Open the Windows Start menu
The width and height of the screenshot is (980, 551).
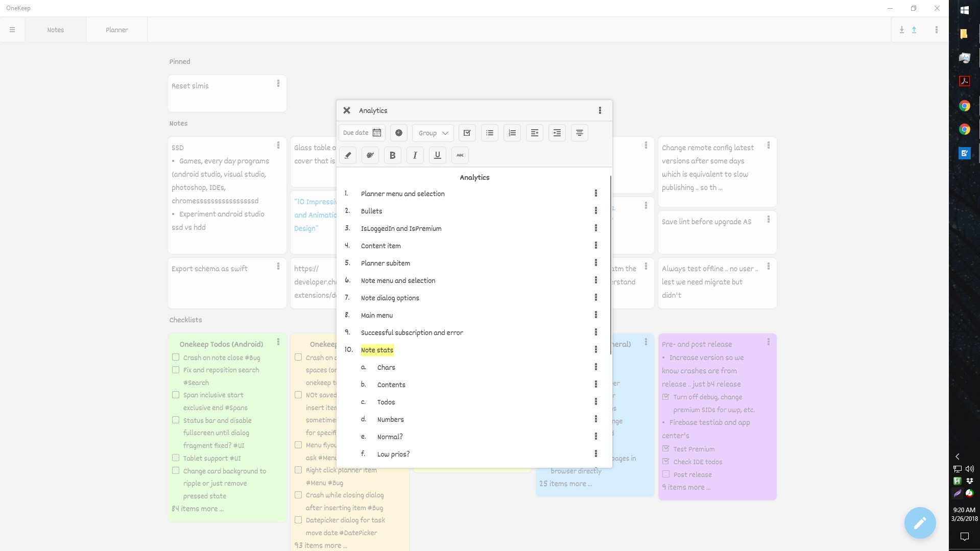click(965, 10)
